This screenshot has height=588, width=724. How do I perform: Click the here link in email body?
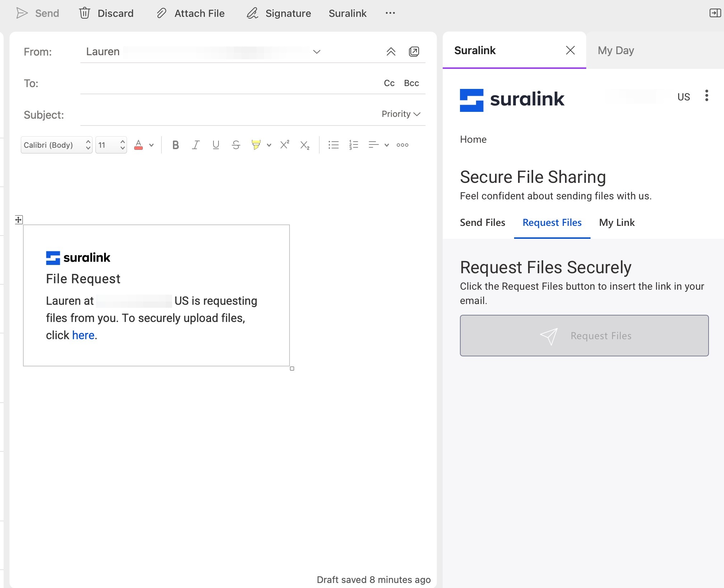[83, 334]
